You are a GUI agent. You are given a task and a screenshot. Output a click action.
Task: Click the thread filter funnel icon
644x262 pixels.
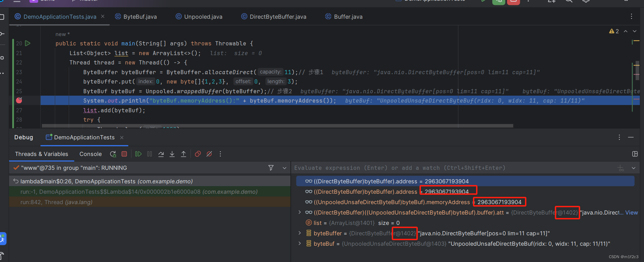pos(271,168)
